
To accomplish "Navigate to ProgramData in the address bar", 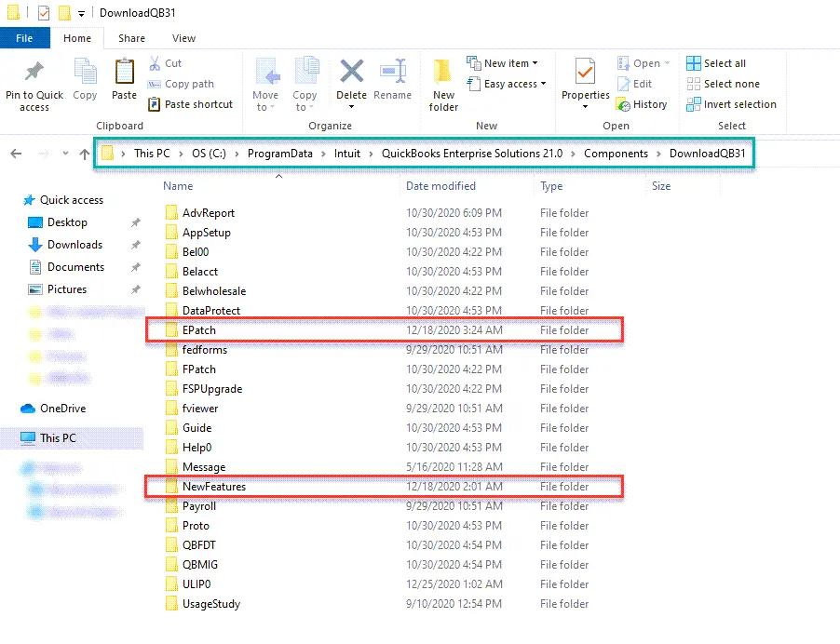I will click(x=279, y=154).
